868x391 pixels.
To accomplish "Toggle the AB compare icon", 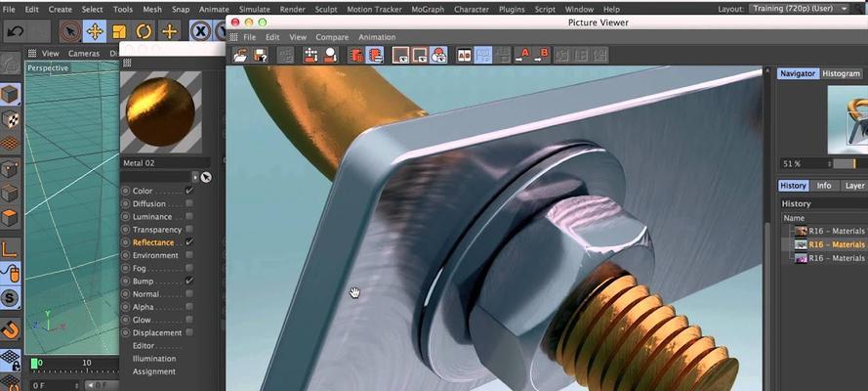I will coord(464,56).
